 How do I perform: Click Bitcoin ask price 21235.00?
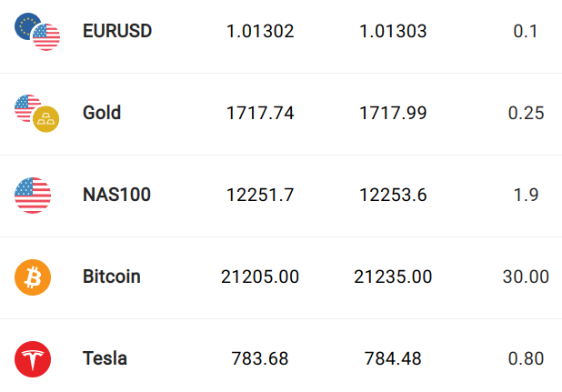pyautogui.click(x=393, y=276)
